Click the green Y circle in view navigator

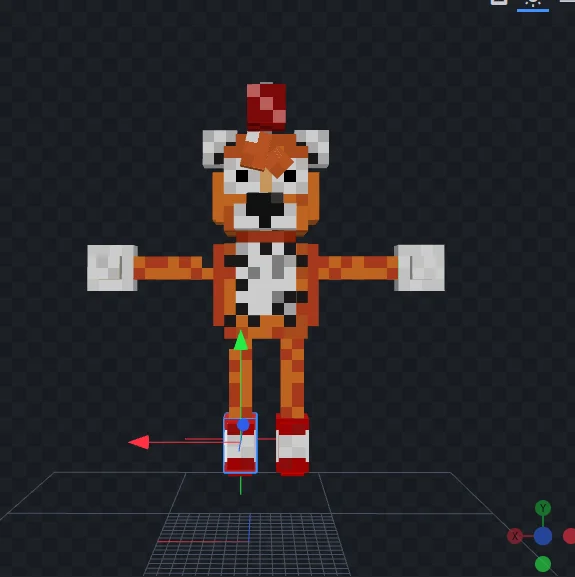coord(543,508)
